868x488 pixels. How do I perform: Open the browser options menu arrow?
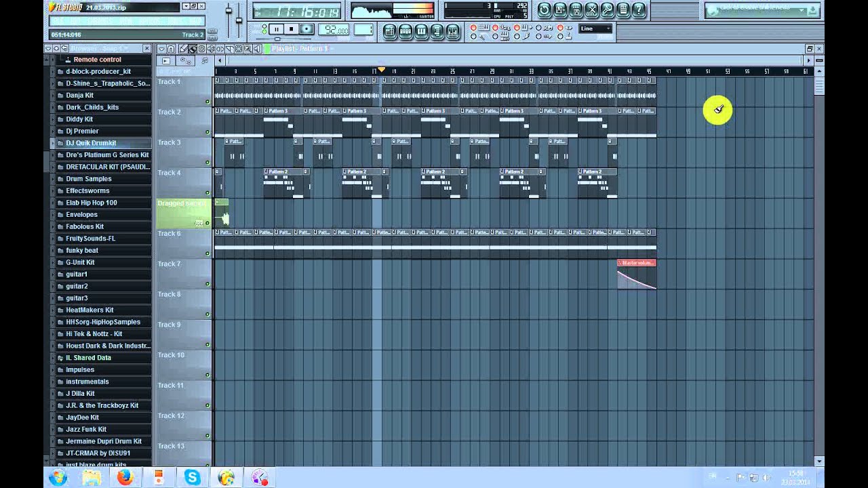pos(48,49)
